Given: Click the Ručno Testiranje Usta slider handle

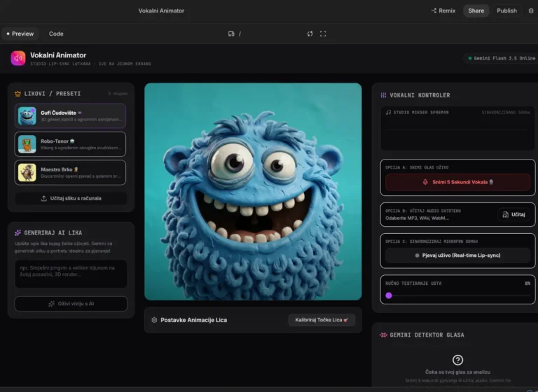Looking at the screenshot, I should pyautogui.click(x=389, y=295).
